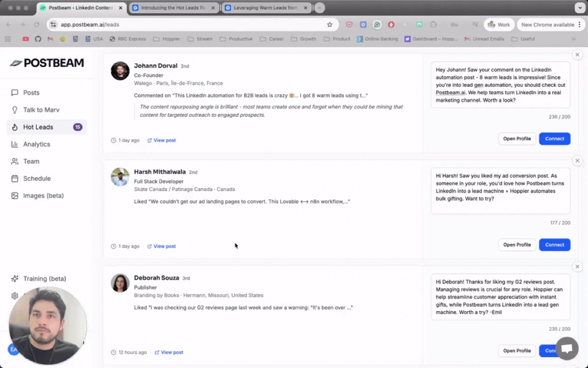The width and height of the screenshot is (588, 368).
Task: View post in Harsh Mithaiwala's card
Action: click(x=162, y=246)
